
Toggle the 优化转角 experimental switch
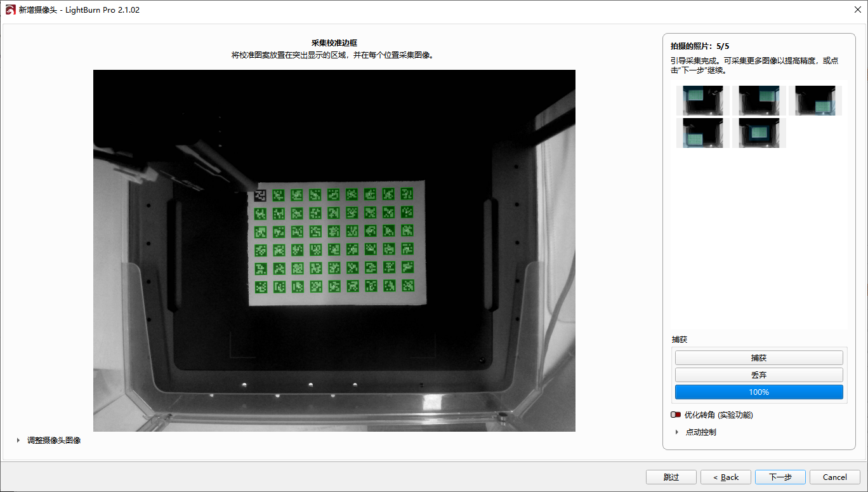coord(676,415)
